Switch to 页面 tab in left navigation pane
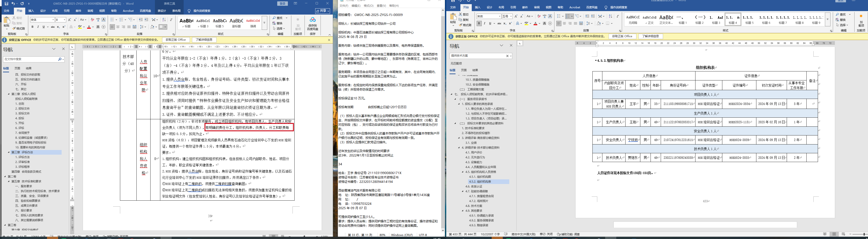The image size is (868, 239). pos(17,68)
